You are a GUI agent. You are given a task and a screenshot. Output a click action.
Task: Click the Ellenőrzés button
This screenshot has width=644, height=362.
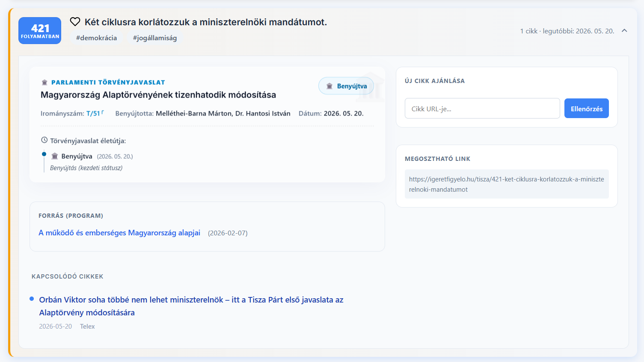point(587,108)
